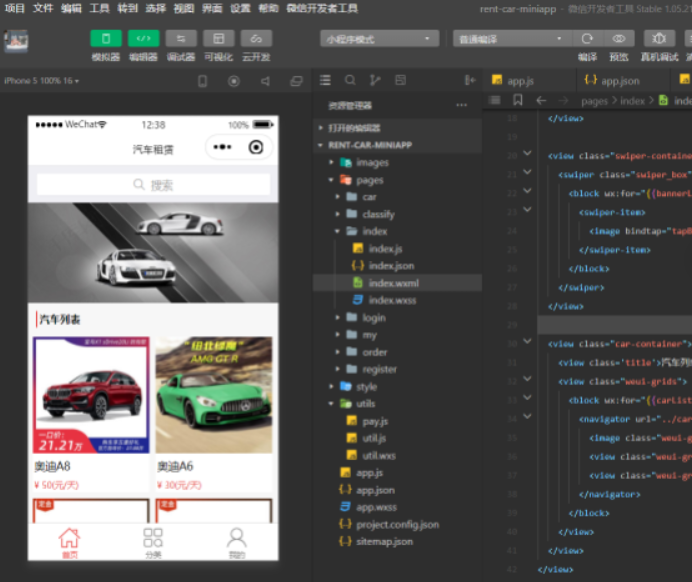The image size is (692, 582).
Task: Toggle the Debugger (调试器) panel button
Action: [181, 39]
